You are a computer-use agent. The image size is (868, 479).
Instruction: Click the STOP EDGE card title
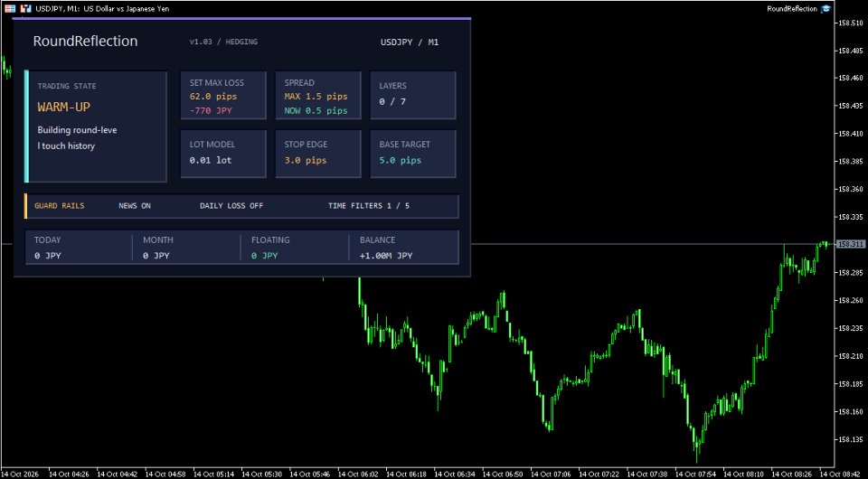pyautogui.click(x=306, y=145)
